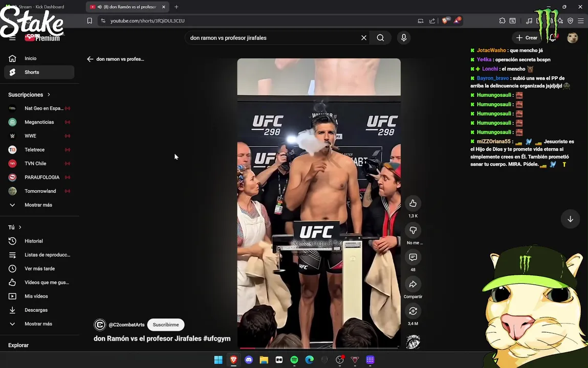Open the account avatar menu
588x368 pixels.
[572, 38]
